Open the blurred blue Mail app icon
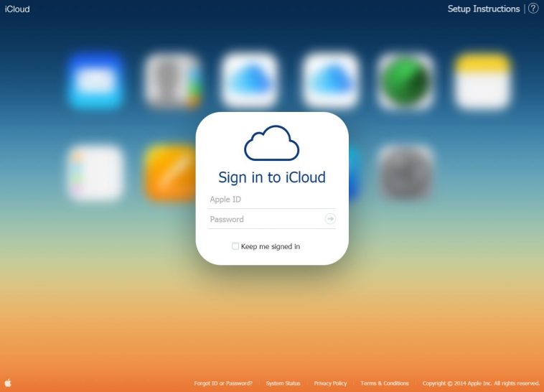This screenshot has width=544, height=392. 95,80
